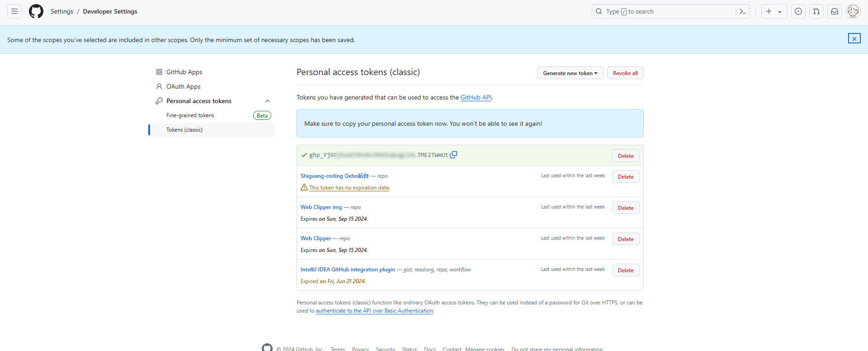
Task: Click the footer GitHub logo
Action: (267, 348)
